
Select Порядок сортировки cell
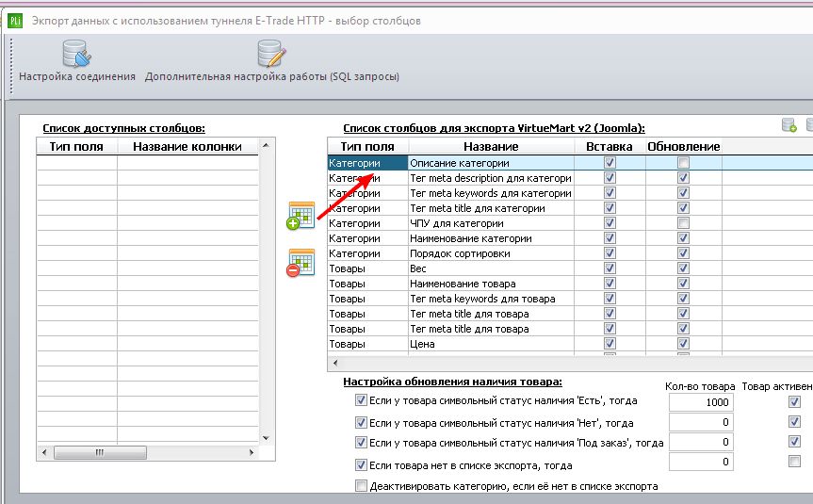click(491, 253)
